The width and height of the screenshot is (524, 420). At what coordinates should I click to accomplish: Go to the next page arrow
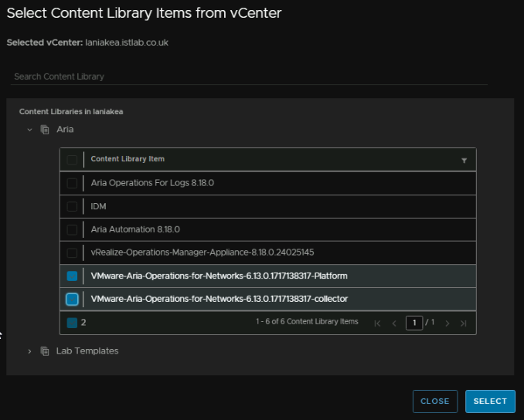point(447,323)
